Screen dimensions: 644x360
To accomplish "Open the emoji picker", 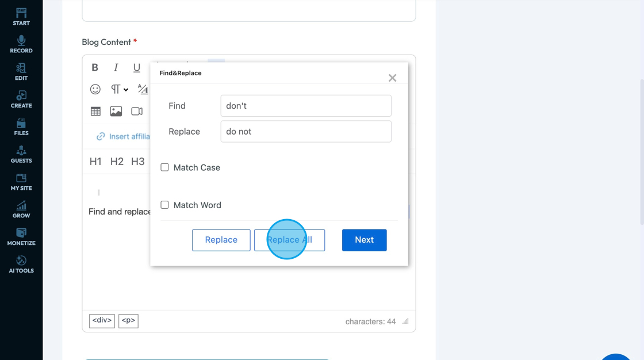I will click(x=95, y=89).
